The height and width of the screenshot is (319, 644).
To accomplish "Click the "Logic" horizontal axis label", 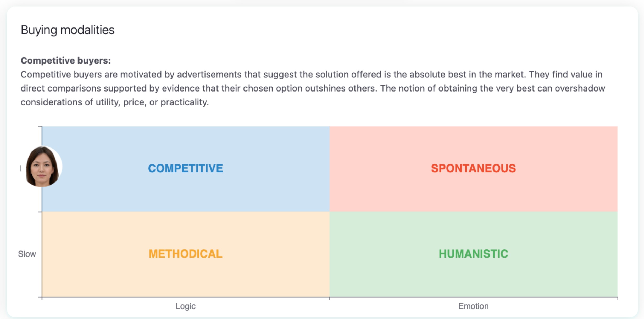I will tap(185, 306).
